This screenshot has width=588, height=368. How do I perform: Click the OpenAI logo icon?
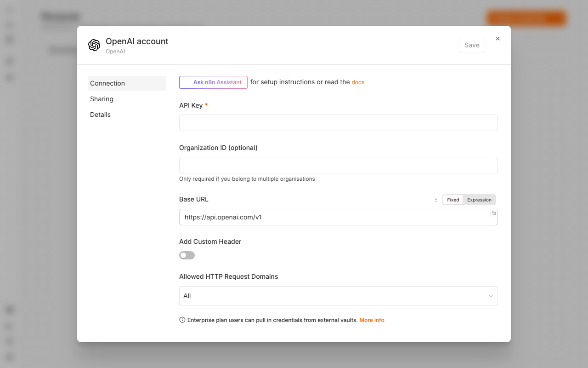(x=94, y=45)
